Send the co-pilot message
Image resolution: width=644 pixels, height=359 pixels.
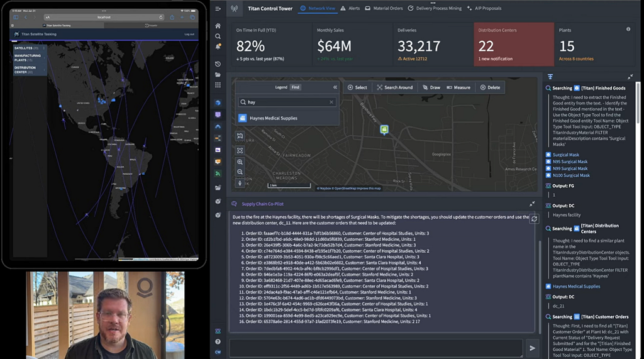coord(532,348)
